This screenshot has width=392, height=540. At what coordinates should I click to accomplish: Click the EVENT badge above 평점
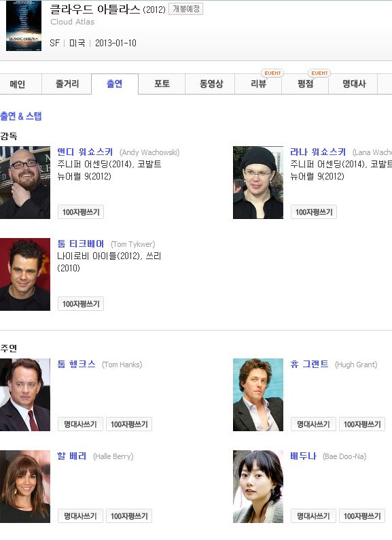click(x=319, y=73)
